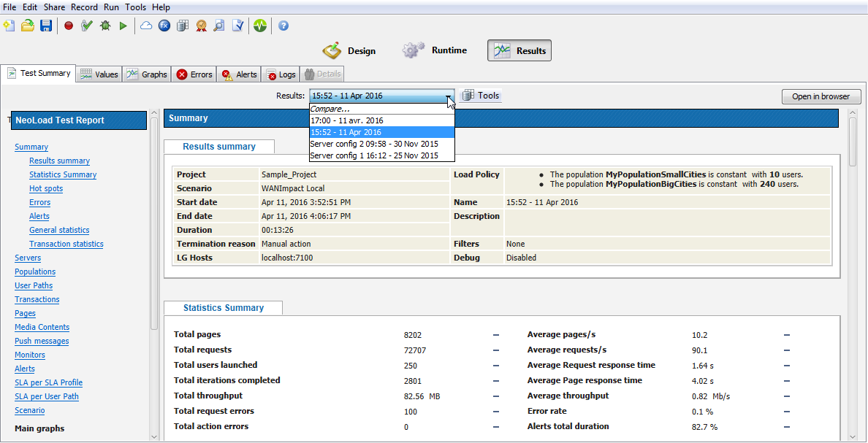The height and width of the screenshot is (443, 868).
Task: Open the Tools menu in menu bar
Action: coord(135,7)
